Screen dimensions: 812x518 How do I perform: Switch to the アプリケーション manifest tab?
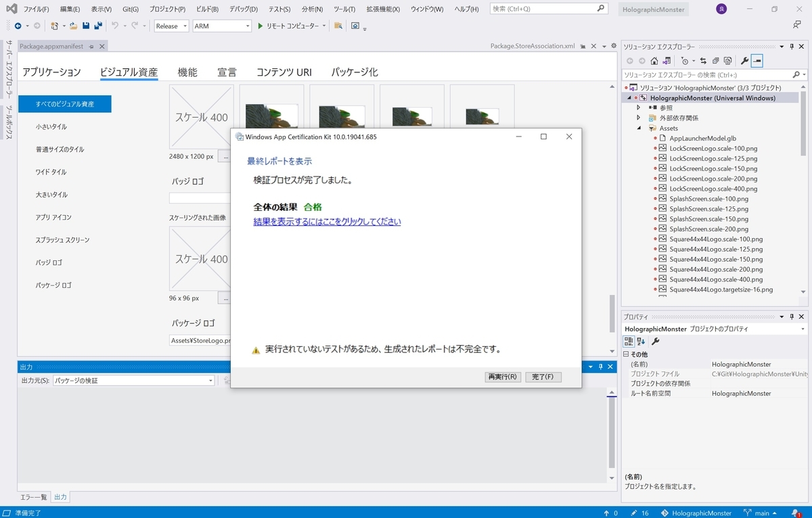(x=51, y=72)
